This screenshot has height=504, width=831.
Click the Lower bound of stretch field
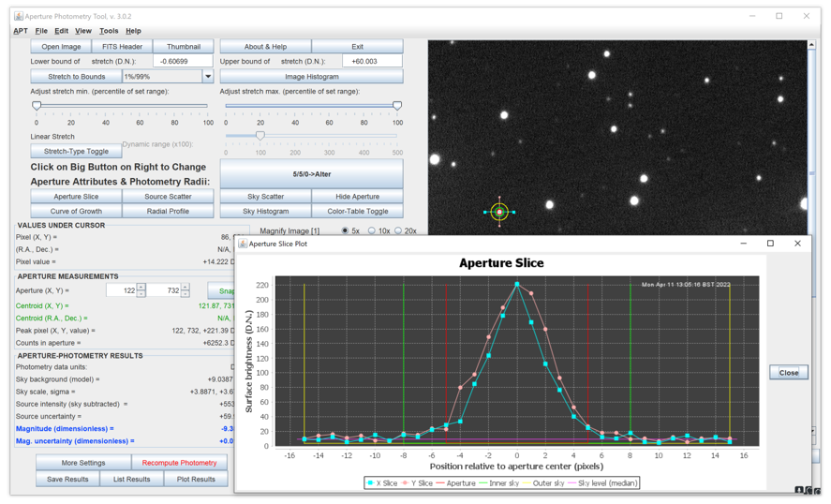click(x=182, y=61)
